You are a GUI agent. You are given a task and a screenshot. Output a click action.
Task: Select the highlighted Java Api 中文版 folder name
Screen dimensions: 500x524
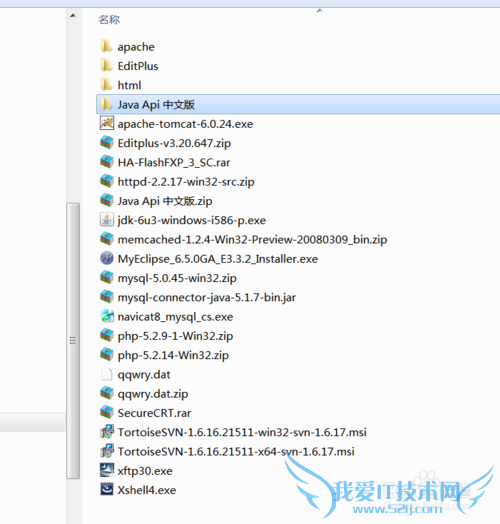pyautogui.click(x=156, y=105)
